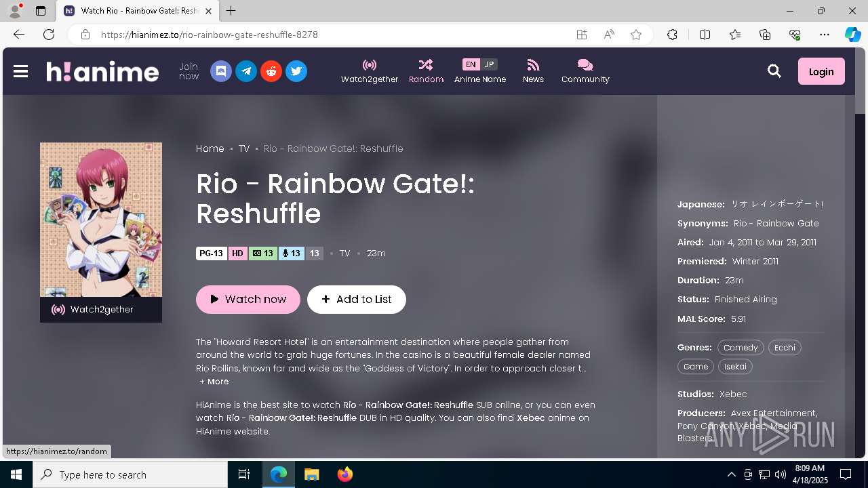868x488 pixels.
Task: Launch Firefox from the taskbar
Action: click(x=345, y=474)
